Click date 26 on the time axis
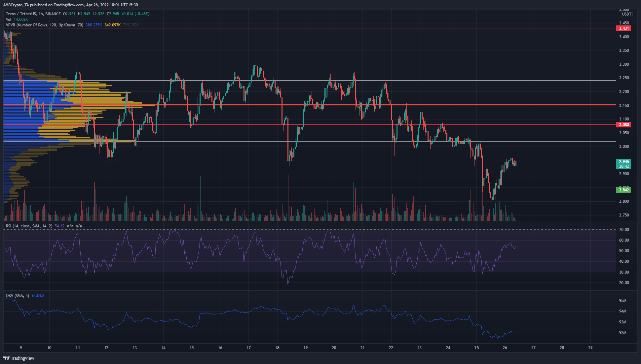Screen dimensions: 641x364 coord(505,348)
